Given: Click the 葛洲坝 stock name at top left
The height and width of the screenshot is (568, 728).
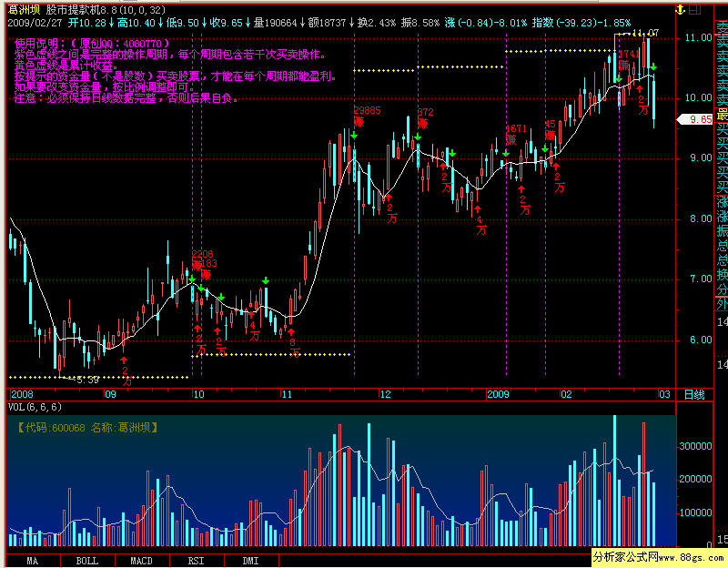Looking at the screenshot, I should click(x=25, y=10).
